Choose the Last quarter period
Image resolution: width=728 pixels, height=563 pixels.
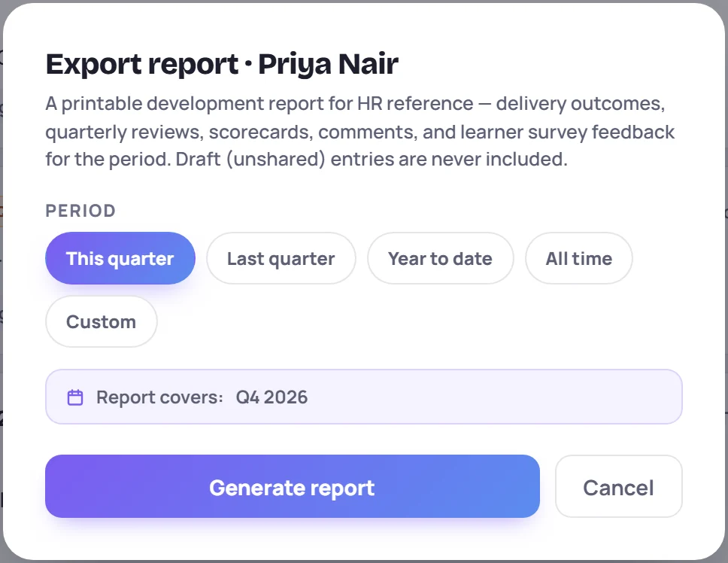point(281,258)
